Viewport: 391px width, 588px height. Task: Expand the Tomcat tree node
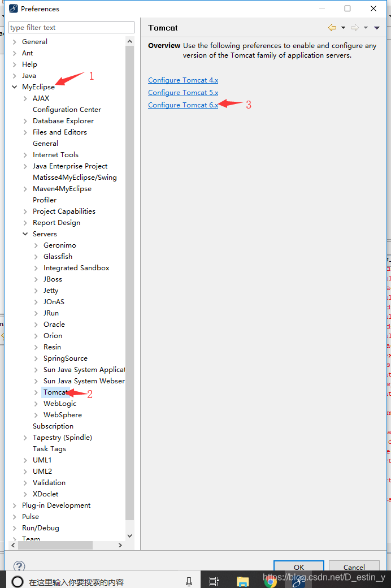click(x=36, y=392)
